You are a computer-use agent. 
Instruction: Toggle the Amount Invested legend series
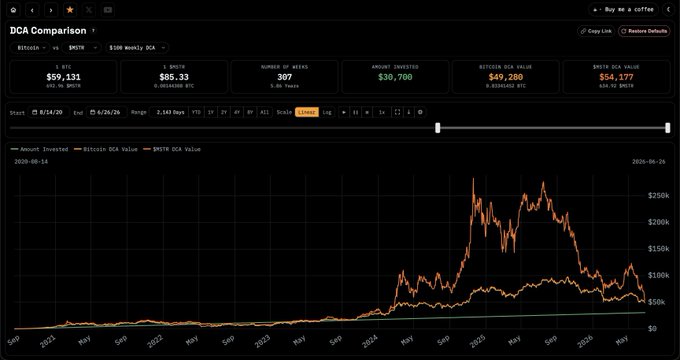point(39,149)
